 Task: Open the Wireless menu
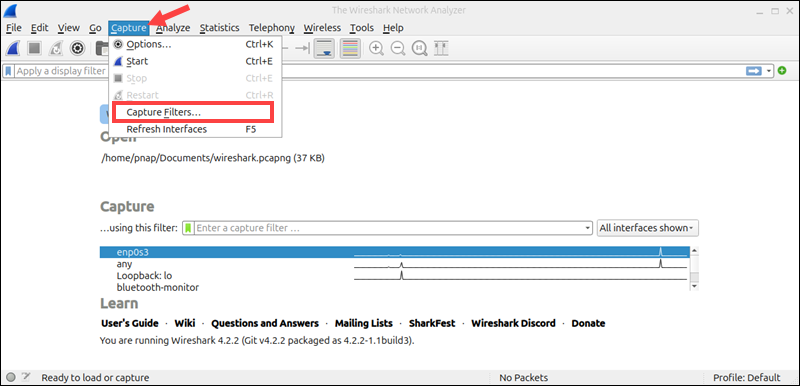(322, 28)
